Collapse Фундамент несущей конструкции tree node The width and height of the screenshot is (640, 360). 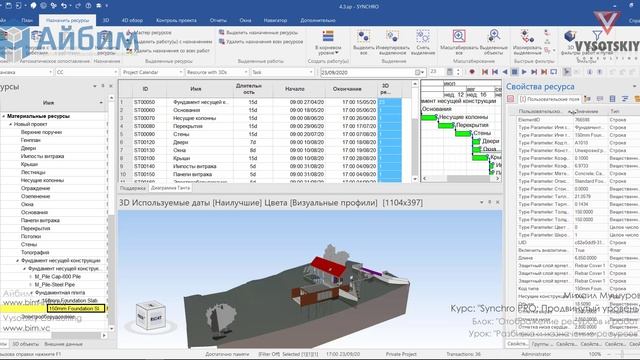(18, 260)
